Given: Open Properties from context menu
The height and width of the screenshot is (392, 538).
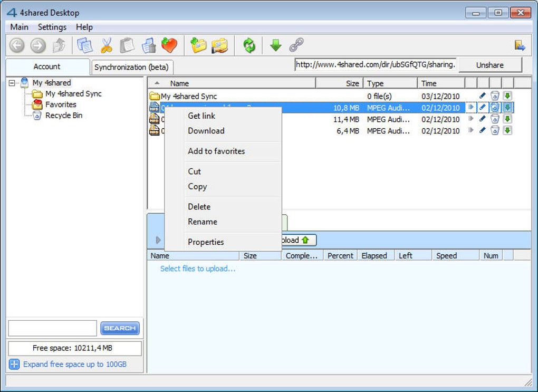Looking at the screenshot, I should tap(223, 242).
